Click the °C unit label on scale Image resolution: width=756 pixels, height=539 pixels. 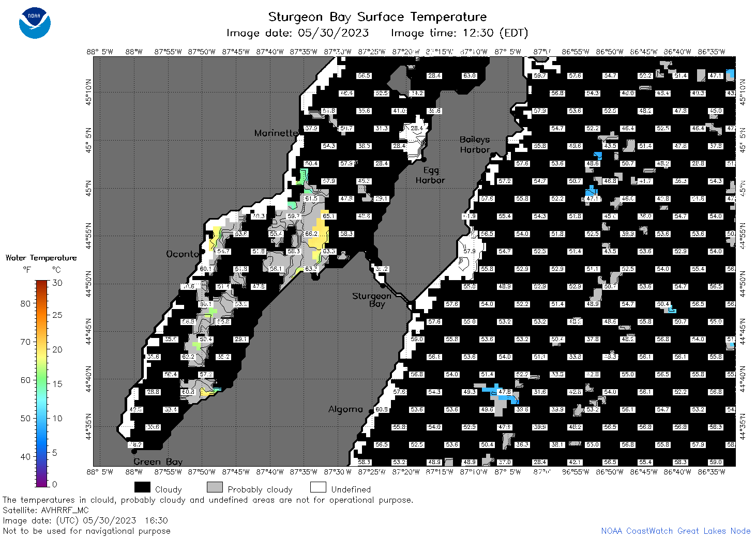[56, 270]
